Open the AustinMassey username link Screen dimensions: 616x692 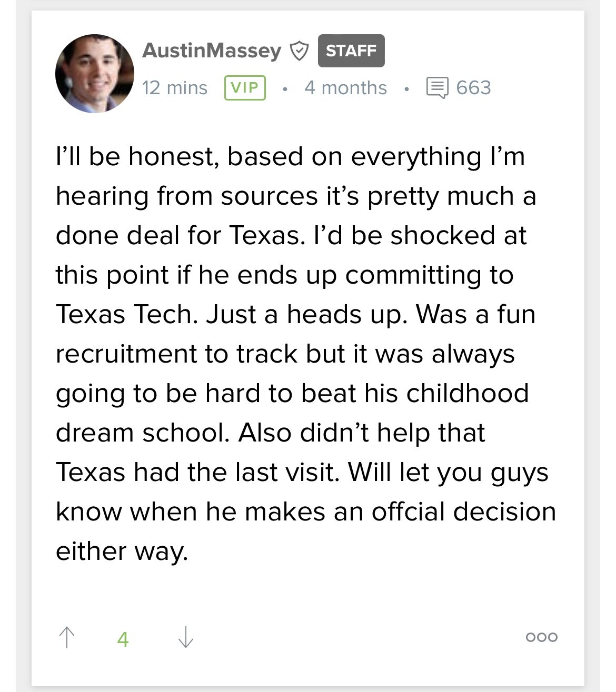[x=212, y=51]
